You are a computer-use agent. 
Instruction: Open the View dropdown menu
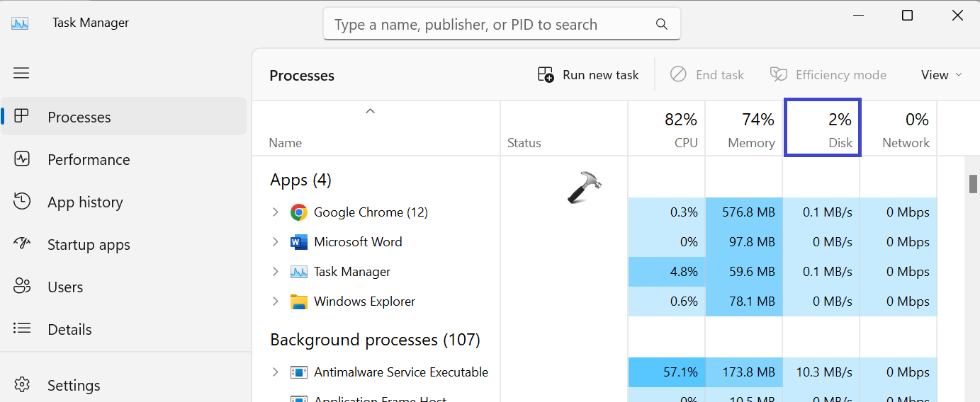point(941,75)
